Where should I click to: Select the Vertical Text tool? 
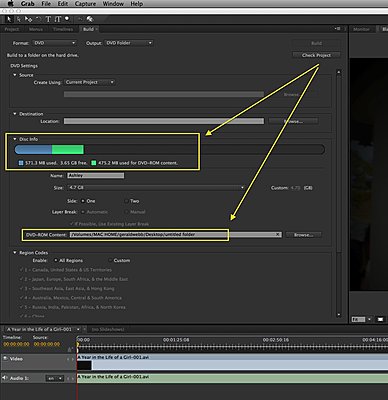tap(58, 19)
